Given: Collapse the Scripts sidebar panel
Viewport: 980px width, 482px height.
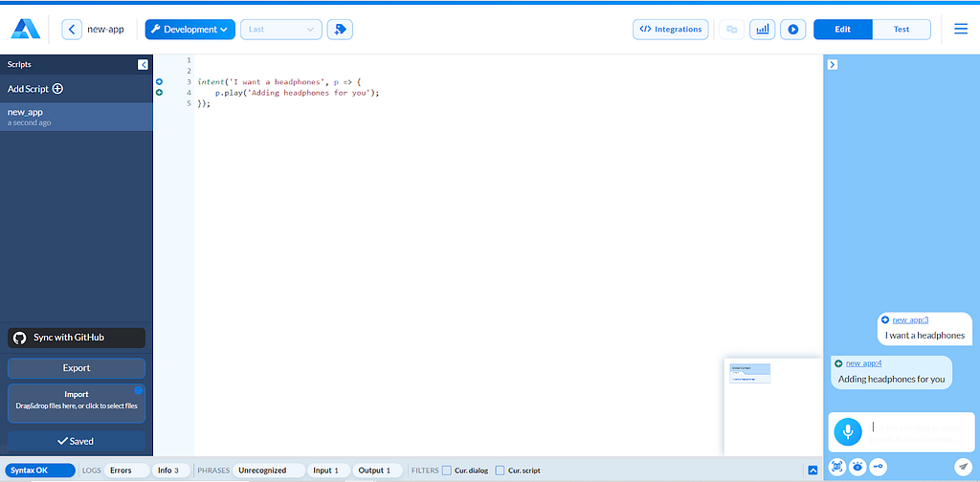Looking at the screenshot, I should (143, 64).
